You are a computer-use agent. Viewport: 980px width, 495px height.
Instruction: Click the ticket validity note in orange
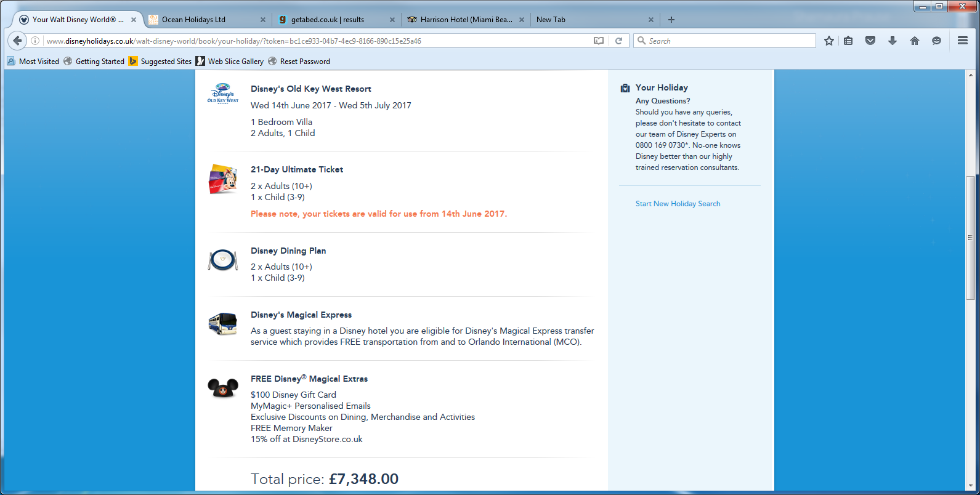pyautogui.click(x=379, y=214)
